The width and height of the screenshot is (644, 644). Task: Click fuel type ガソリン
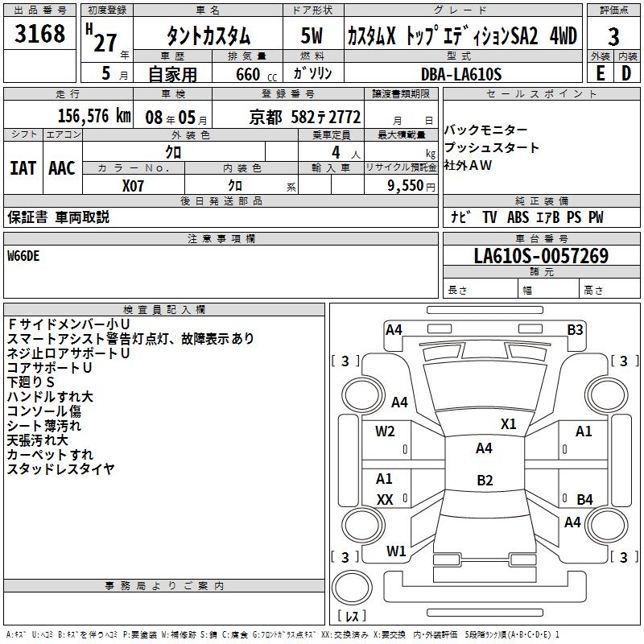(312, 73)
